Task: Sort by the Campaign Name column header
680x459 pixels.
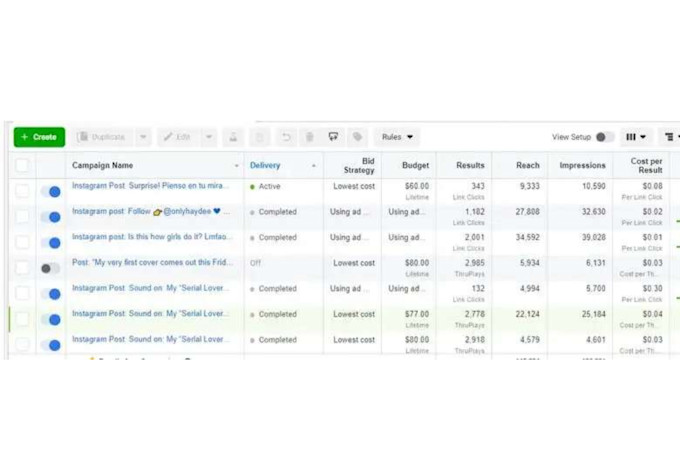Action: 102,165
